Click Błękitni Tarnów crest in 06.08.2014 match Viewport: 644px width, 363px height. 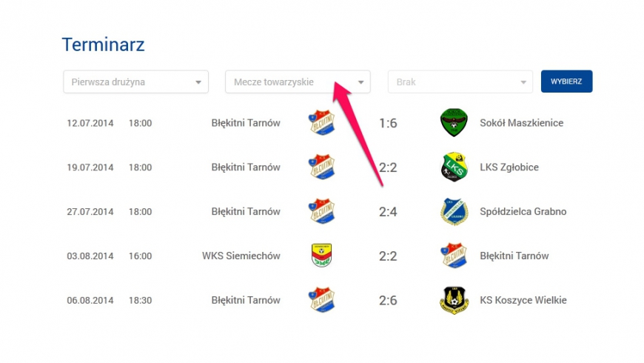coord(321,300)
